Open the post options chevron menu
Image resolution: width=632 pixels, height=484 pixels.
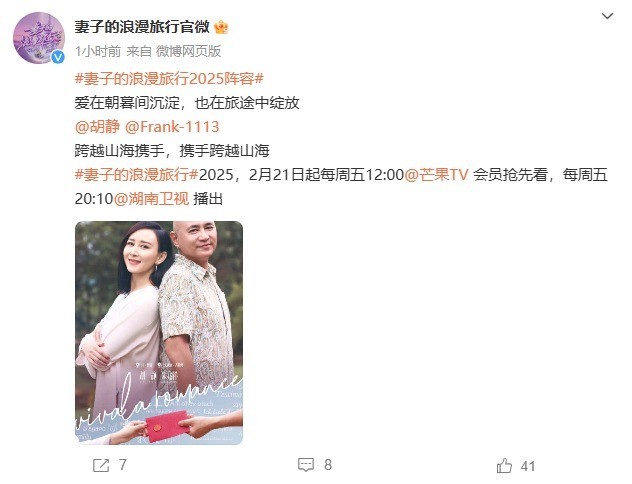tap(607, 16)
